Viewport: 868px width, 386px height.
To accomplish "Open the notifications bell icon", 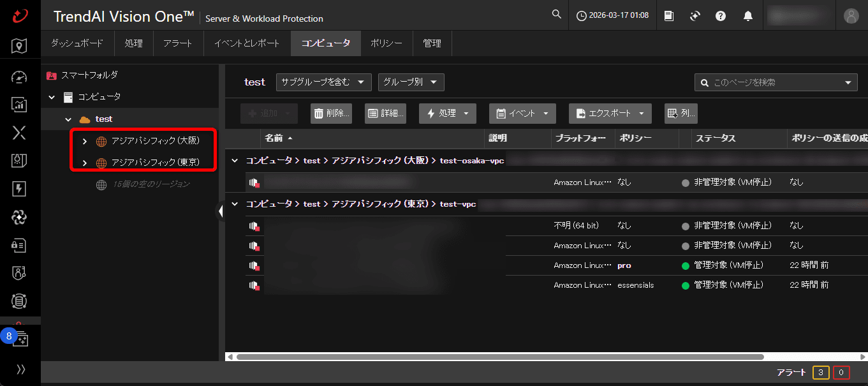I will coord(748,15).
